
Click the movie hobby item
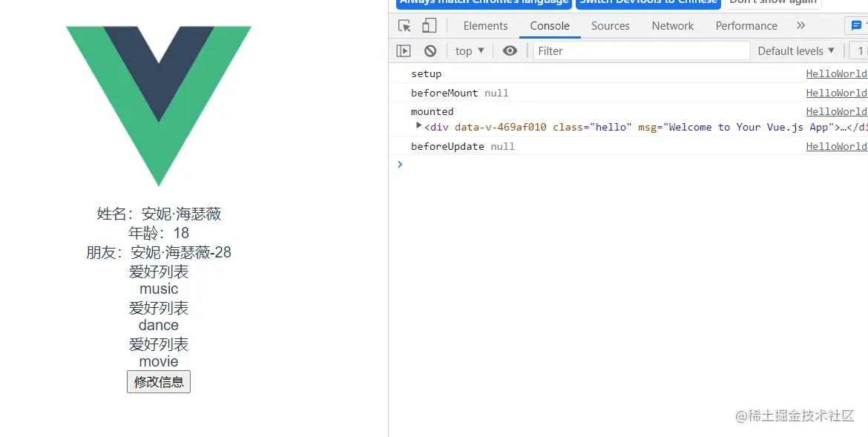159,361
